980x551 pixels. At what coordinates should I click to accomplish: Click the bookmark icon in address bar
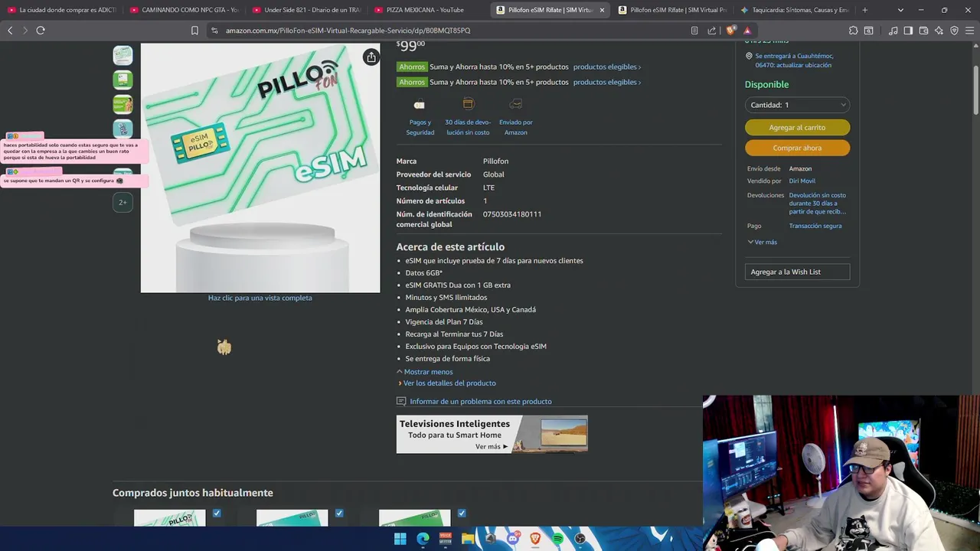194,31
